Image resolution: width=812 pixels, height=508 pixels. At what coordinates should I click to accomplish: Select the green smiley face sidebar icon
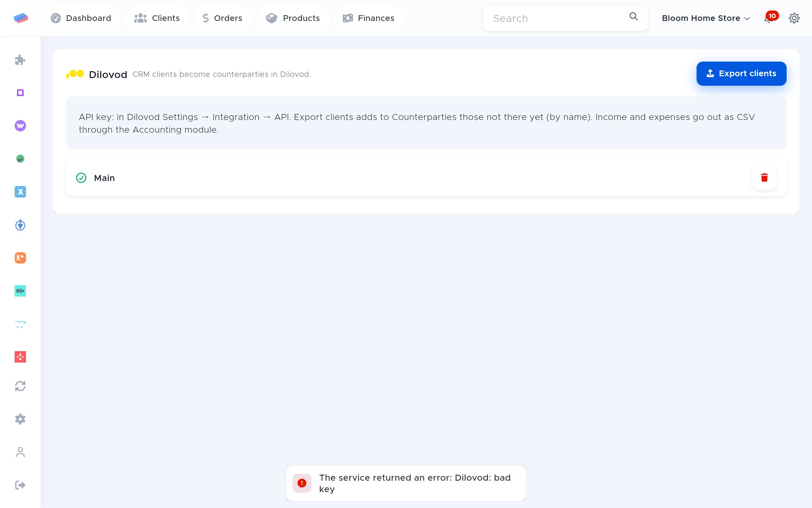point(20,158)
